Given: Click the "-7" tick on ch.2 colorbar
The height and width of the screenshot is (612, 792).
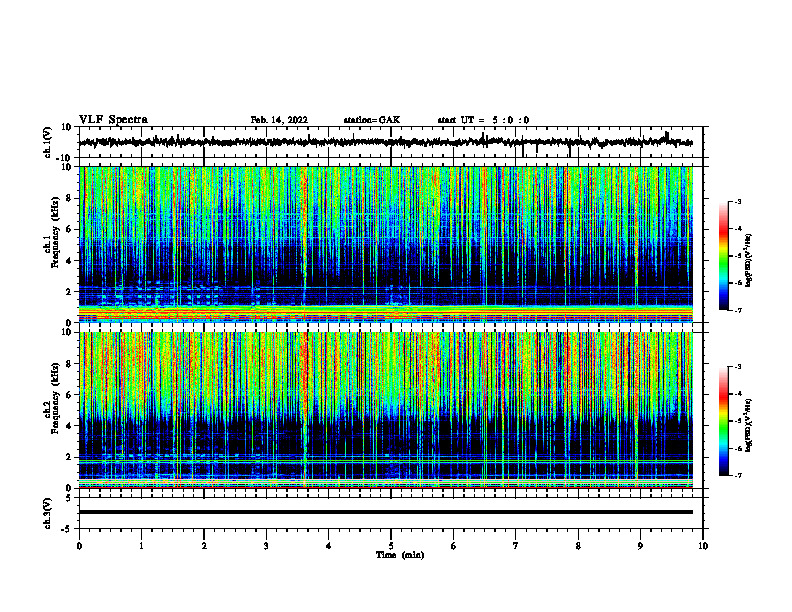Looking at the screenshot, I should [x=737, y=475].
